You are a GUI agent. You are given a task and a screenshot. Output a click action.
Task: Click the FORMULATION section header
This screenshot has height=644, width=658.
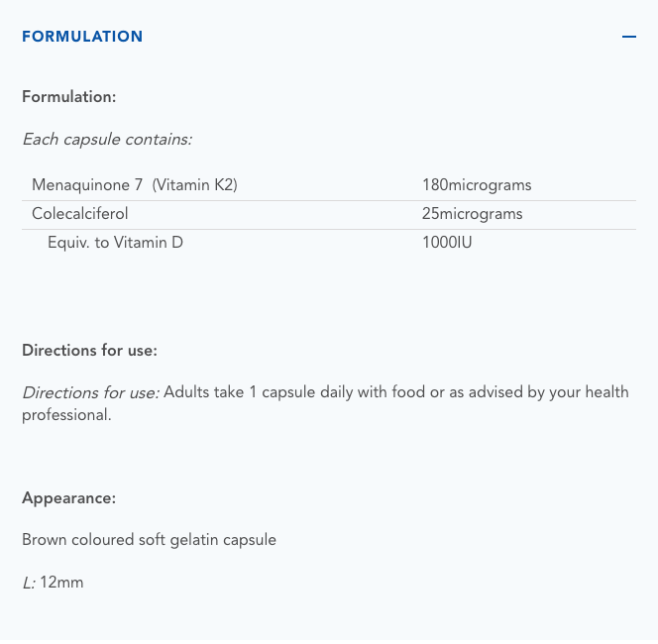pyautogui.click(x=82, y=37)
